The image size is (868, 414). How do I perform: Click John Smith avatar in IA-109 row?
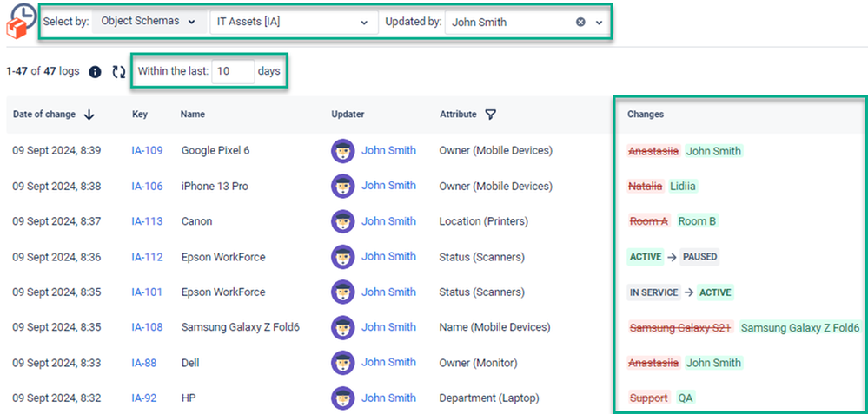(x=342, y=150)
